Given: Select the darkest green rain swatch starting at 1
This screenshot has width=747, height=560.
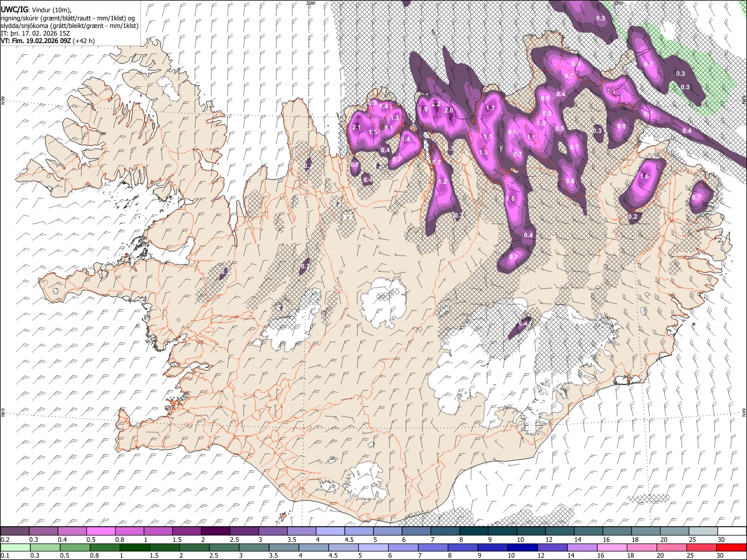Looking at the screenshot, I should click(x=135, y=547).
